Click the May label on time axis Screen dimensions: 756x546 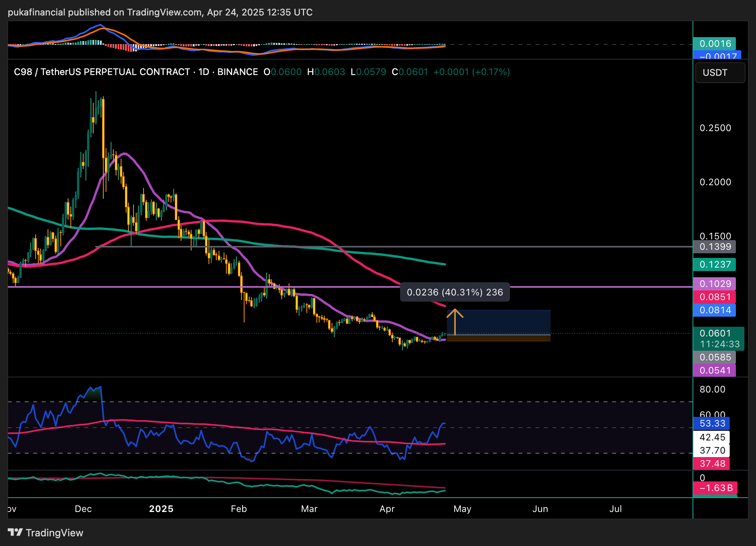[462, 509]
